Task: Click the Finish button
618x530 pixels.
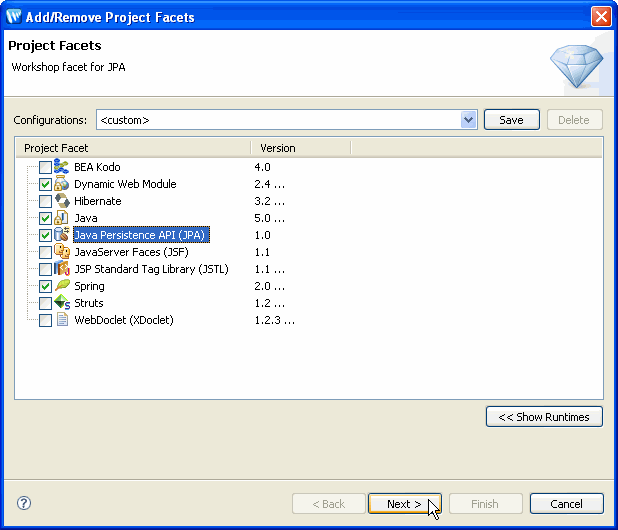Action: [x=485, y=504]
